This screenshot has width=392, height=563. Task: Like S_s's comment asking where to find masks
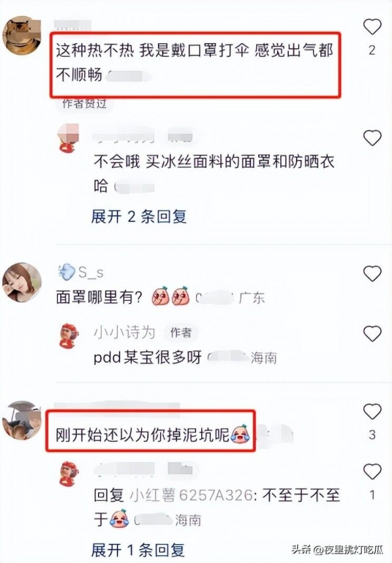[372, 274]
